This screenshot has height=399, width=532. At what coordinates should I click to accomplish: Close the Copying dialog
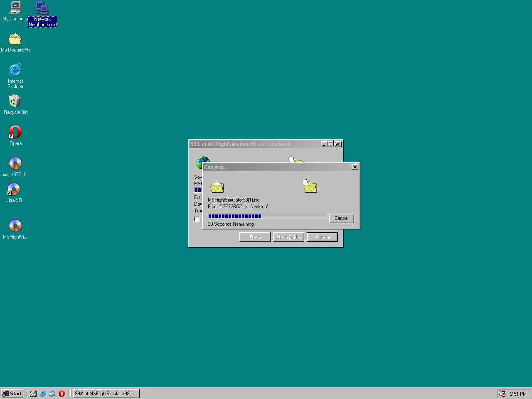click(x=355, y=167)
